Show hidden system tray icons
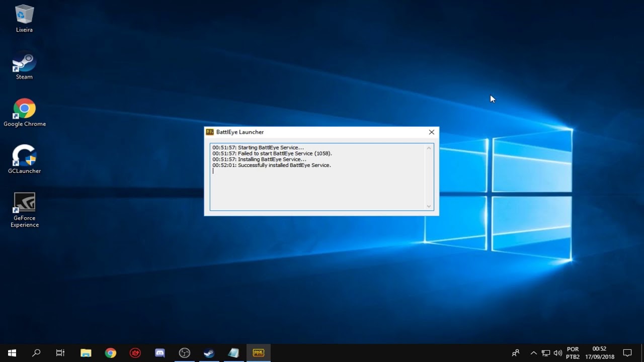The width and height of the screenshot is (644, 362). point(534,353)
